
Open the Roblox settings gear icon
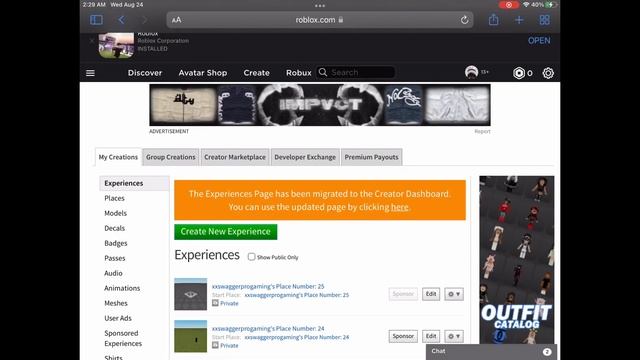548,73
